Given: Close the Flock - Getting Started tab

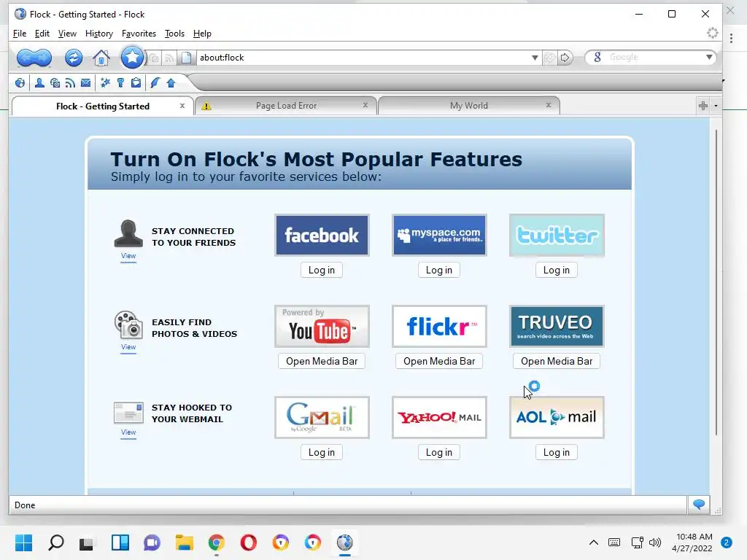Looking at the screenshot, I should tap(182, 106).
